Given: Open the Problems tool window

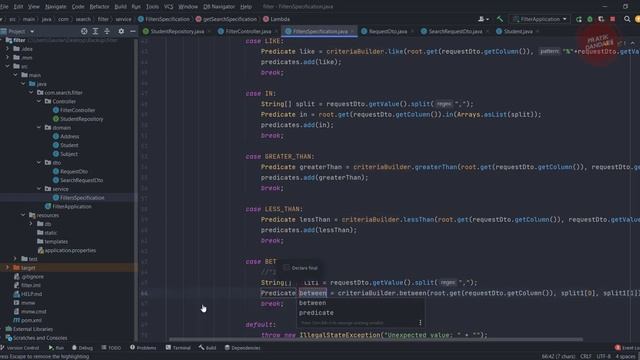Looking at the screenshot, I should 143,348.
